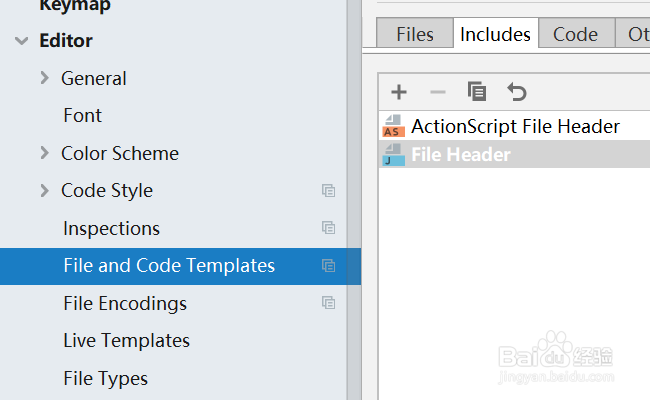Screen dimensions: 650x400
Task: Expand the Color Scheme node
Action: click(45, 153)
